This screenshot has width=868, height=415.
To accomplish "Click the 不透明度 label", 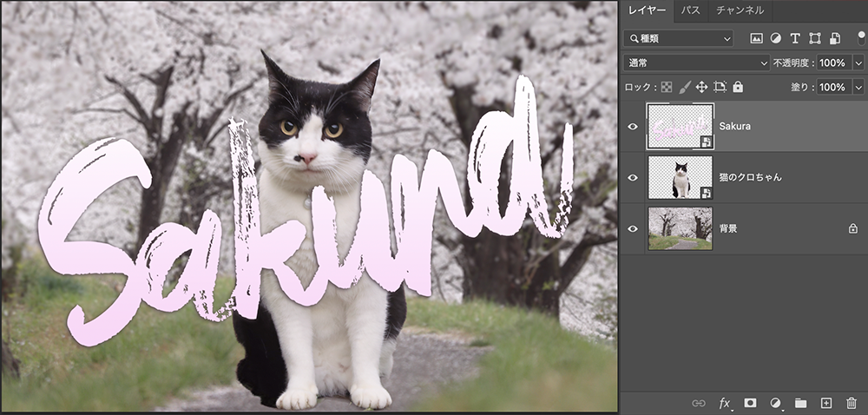I will [793, 63].
